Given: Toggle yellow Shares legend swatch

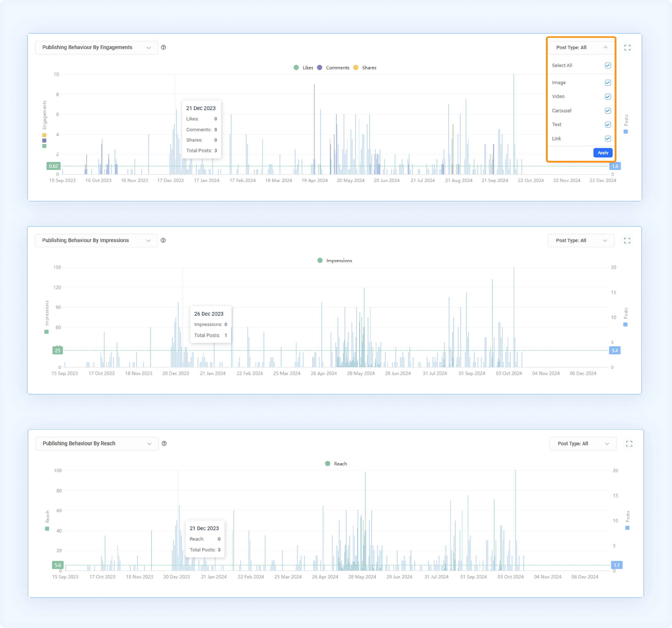Looking at the screenshot, I should point(356,68).
